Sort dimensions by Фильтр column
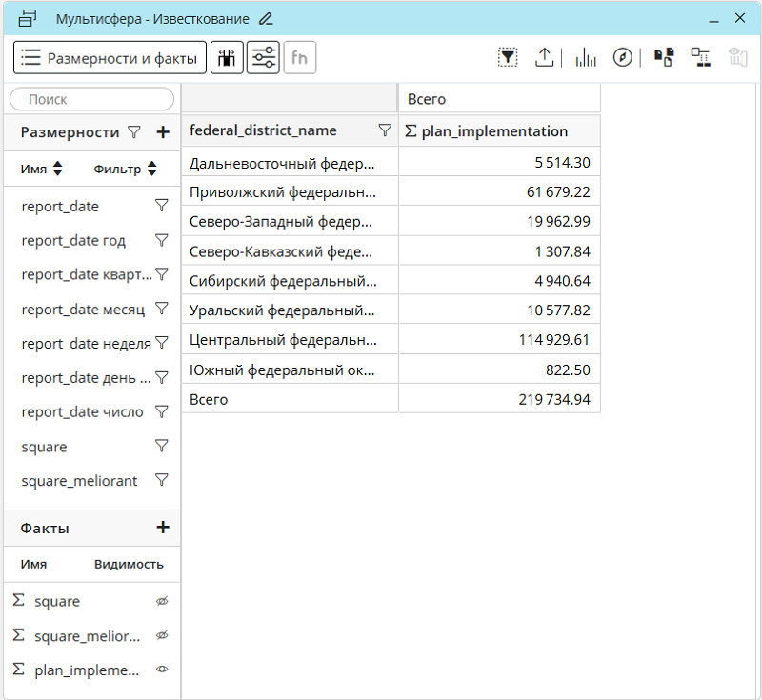Viewport: 762px width, 700px height. (150, 169)
